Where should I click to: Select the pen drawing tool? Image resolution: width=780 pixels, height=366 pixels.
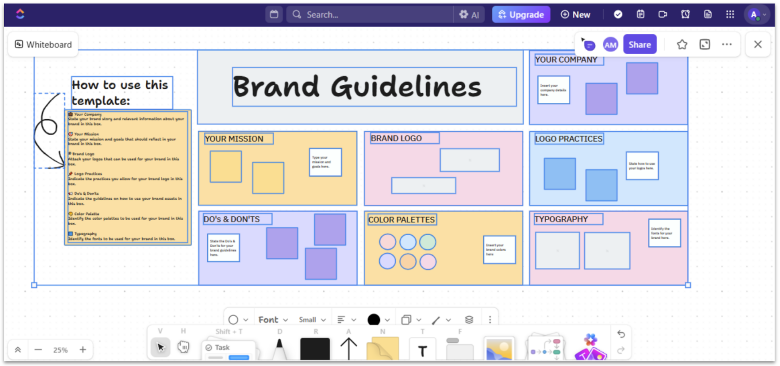click(x=280, y=349)
